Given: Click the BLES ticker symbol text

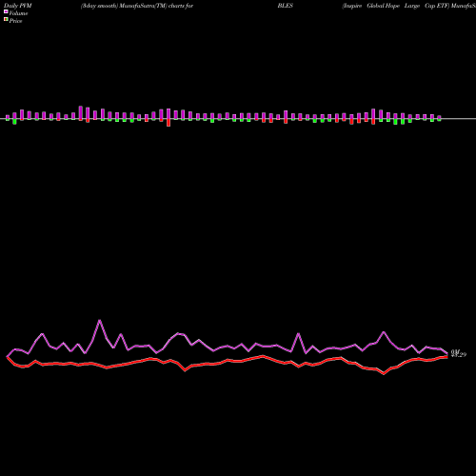Looking at the screenshot, I should pyautogui.click(x=286, y=6).
